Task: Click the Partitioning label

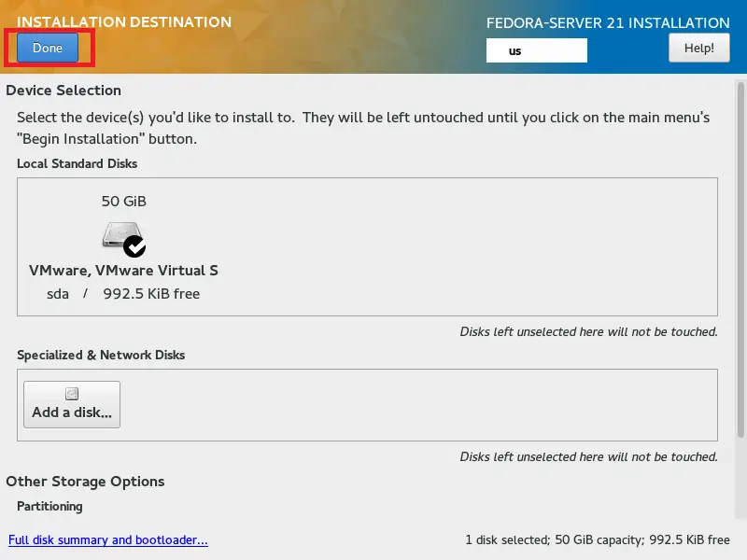Action: [49, 506]
